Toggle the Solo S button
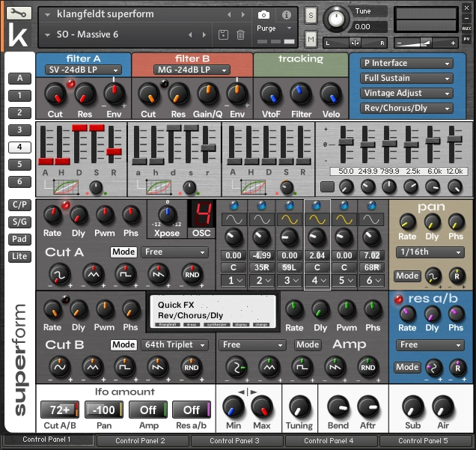 tap(311, 15)
